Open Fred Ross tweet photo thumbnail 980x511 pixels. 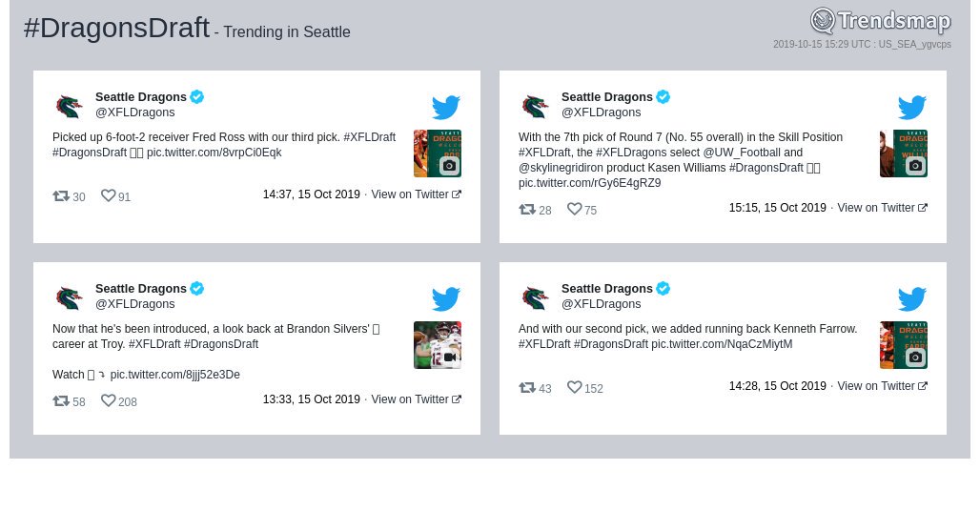pyautogui.click(x=438, y=153)
